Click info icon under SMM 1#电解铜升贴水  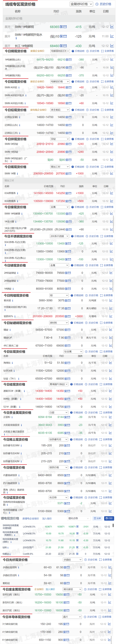pyautogui.click(x=16, y=38)
